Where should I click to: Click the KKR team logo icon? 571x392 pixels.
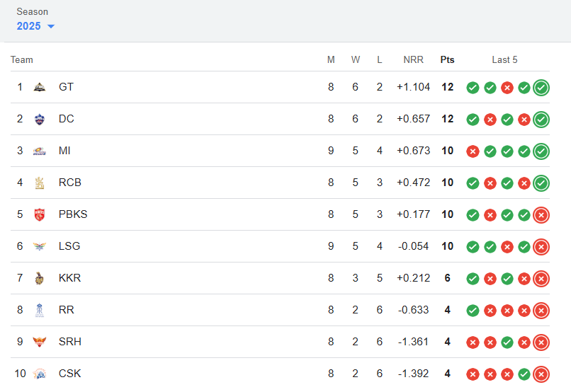coord(40,278)
